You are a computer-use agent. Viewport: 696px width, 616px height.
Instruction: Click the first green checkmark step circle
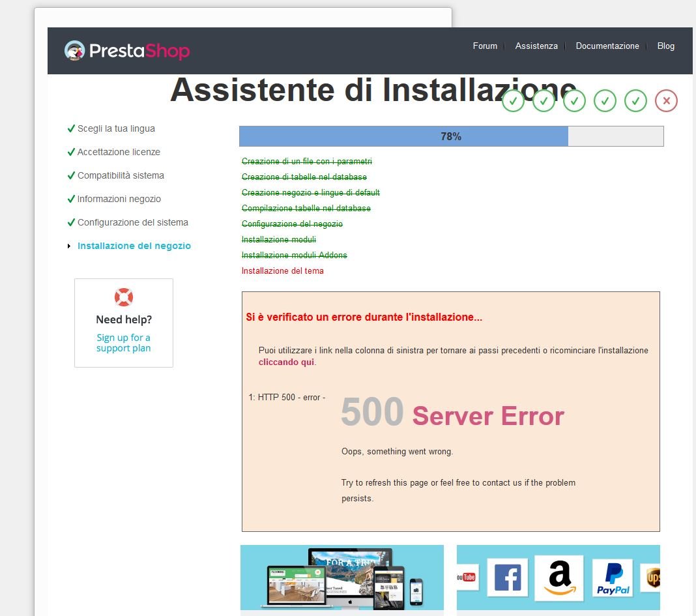pos(513,101)
